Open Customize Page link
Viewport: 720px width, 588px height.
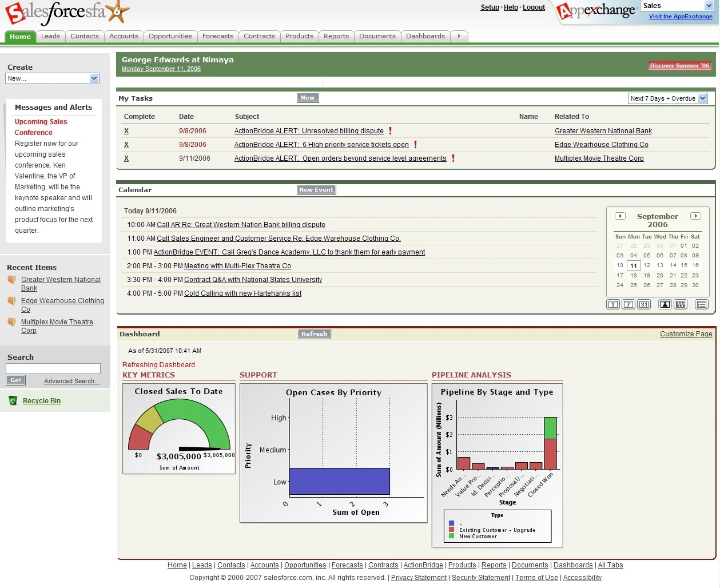click(x=686, y=334)
